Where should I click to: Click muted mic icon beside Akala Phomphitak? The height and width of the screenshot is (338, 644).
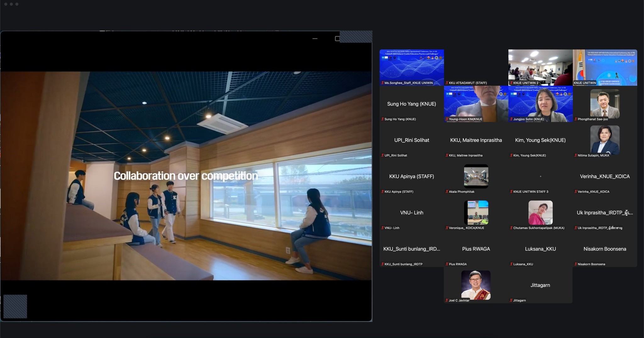(447, 192)
